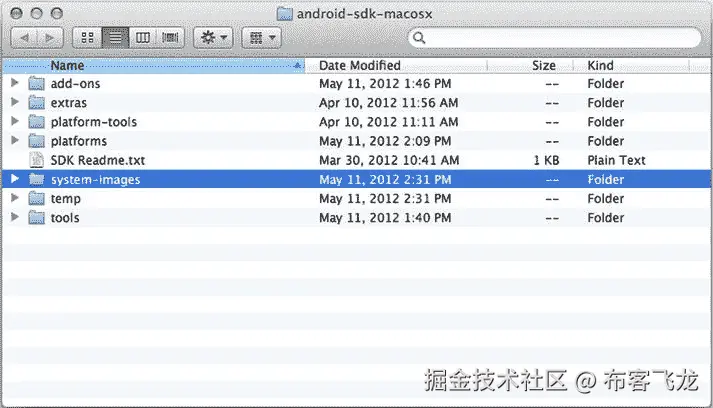Click the temp folder icon
Screen dimensions: 713x408
(x=36, y=198)
